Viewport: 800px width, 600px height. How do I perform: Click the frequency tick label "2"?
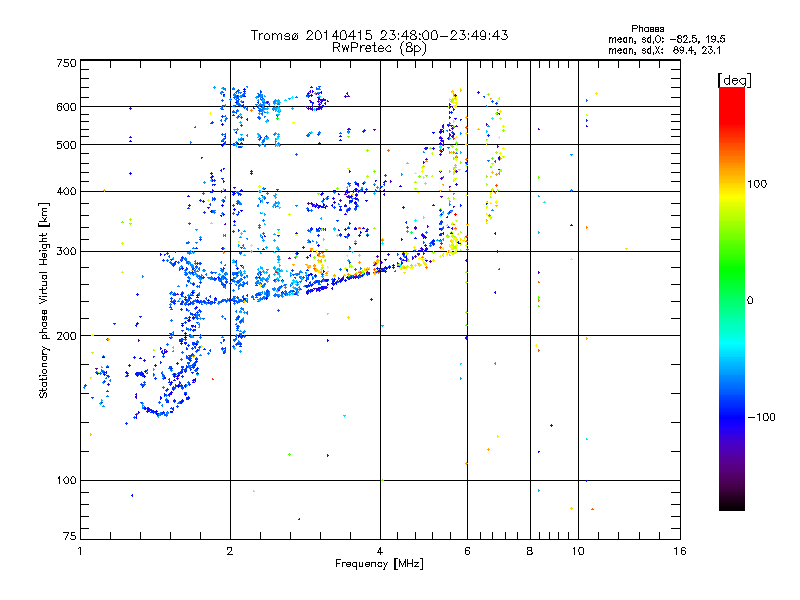230,551
